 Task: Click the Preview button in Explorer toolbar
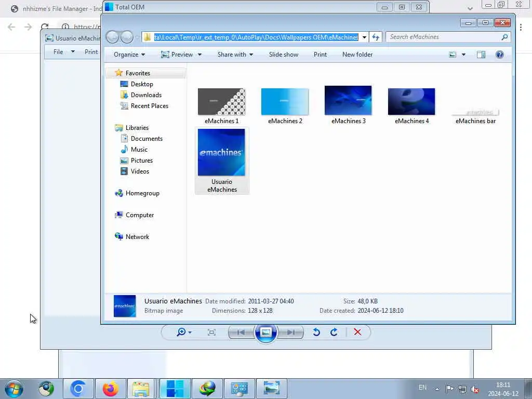[177, 55]
